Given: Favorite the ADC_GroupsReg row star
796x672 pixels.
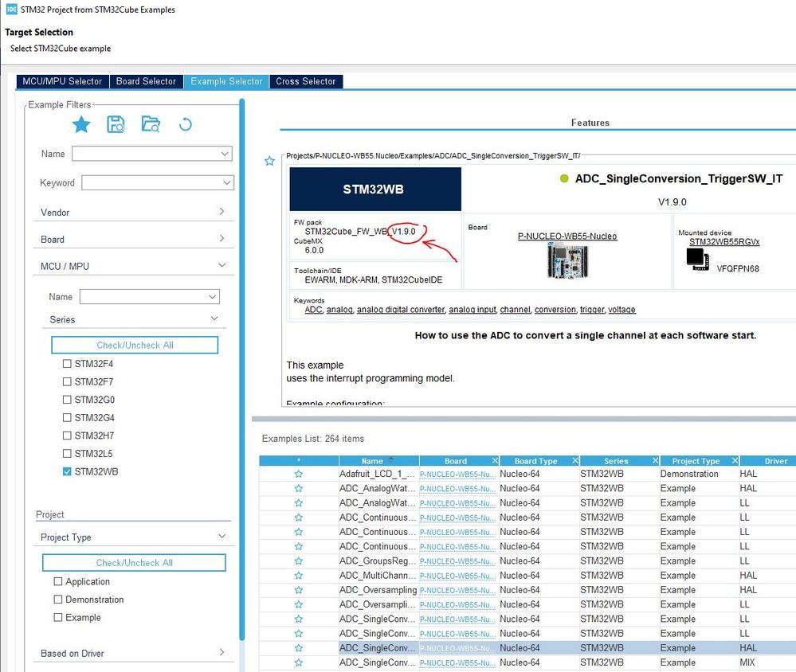Looking at the screenshot, I should click(x=299, y=561).
